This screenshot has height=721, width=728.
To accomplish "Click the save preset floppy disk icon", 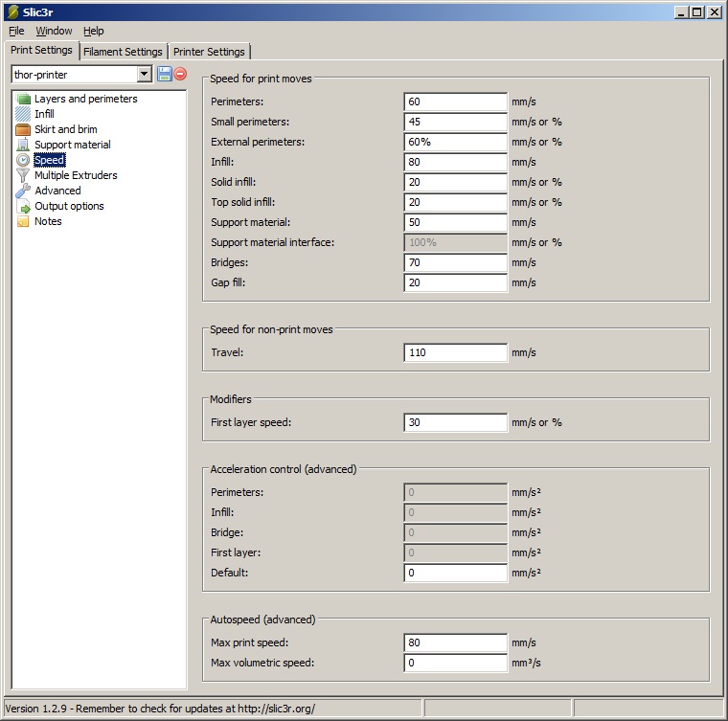I will tap(165, 74).
